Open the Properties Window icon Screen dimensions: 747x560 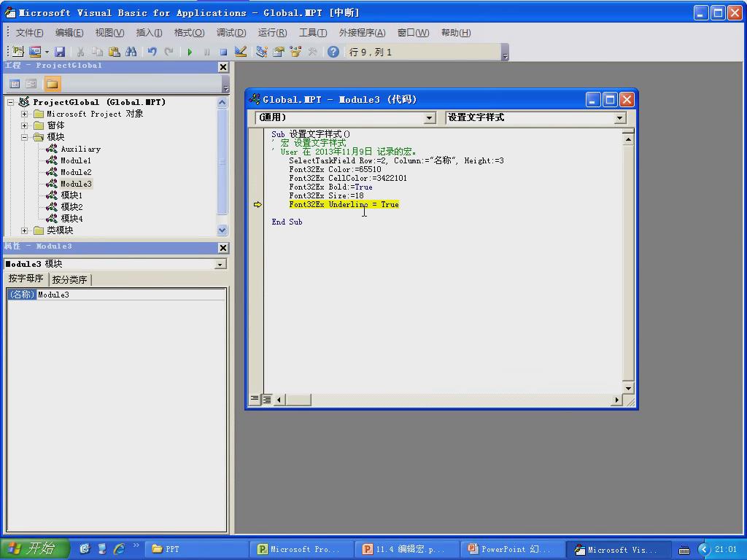click(x=278, y=52)
